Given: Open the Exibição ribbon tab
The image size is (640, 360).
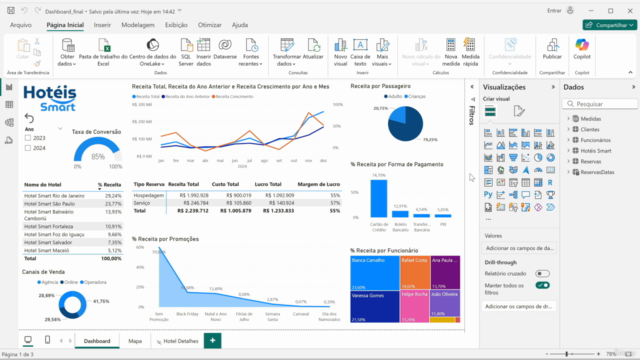Looking at the screenshot, I should (176, 25).
